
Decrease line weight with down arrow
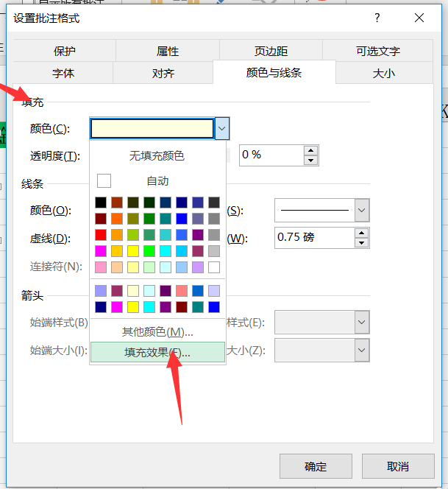[361, 242]
